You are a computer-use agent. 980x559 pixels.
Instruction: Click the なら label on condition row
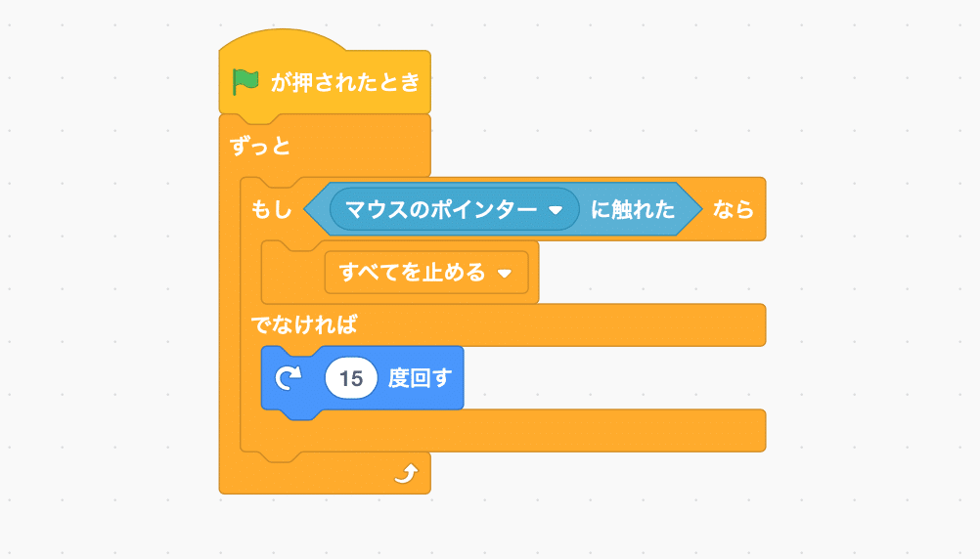[x=734, y=209]
